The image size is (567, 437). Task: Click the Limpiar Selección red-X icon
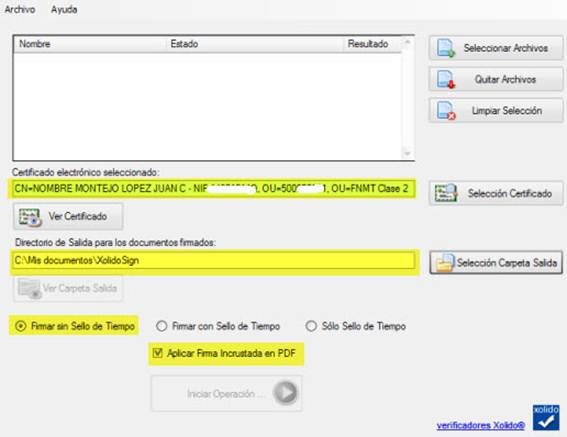click(446, 110)
